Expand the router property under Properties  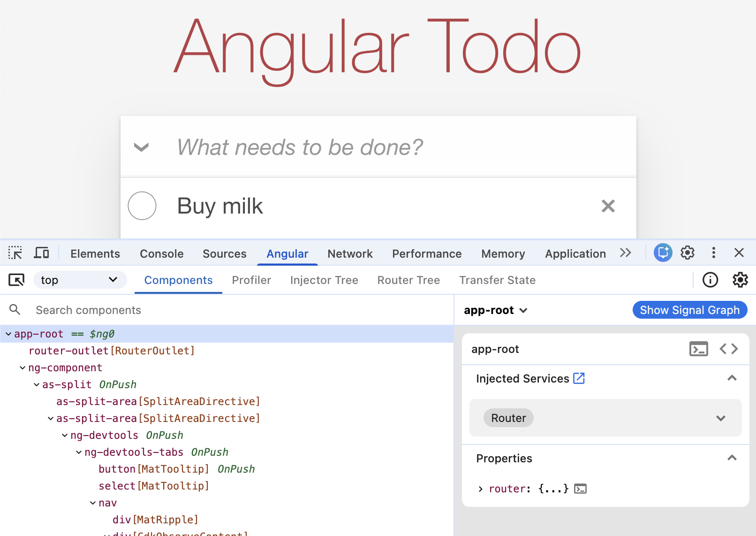[480, 489]
